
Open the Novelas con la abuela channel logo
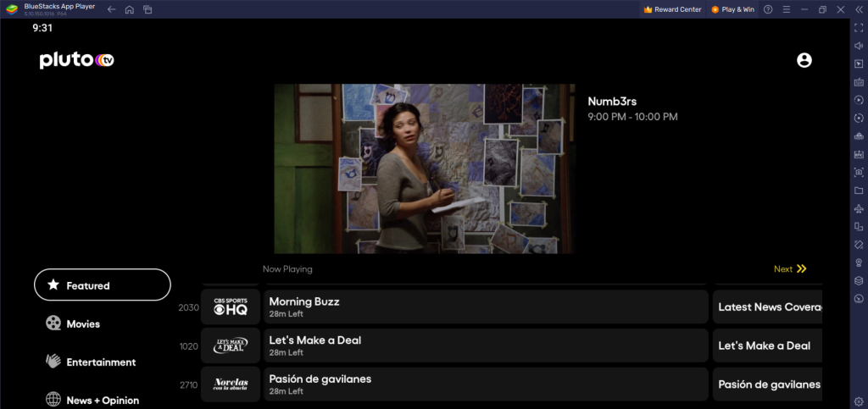(231, 384)
